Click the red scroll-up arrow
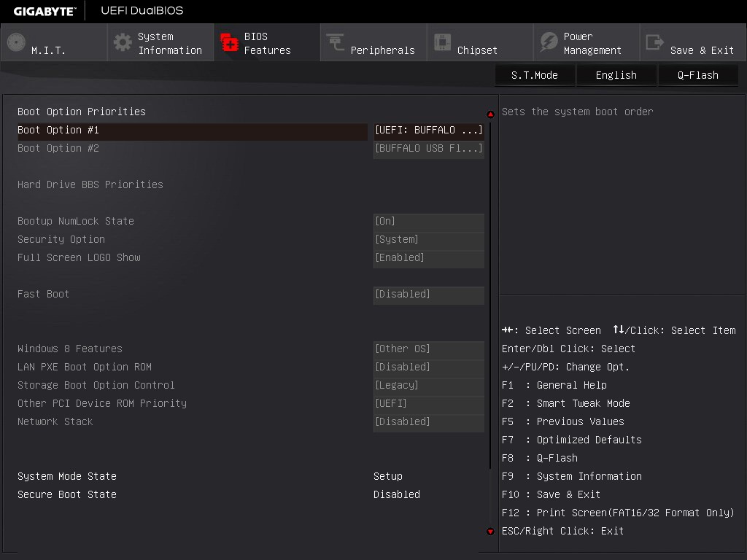Screen dimensions: 747x560 click(x=490, y=114)
